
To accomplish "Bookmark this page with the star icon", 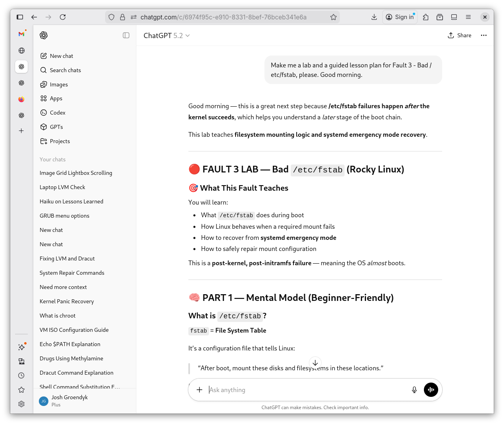I will (x=333, y=17).
